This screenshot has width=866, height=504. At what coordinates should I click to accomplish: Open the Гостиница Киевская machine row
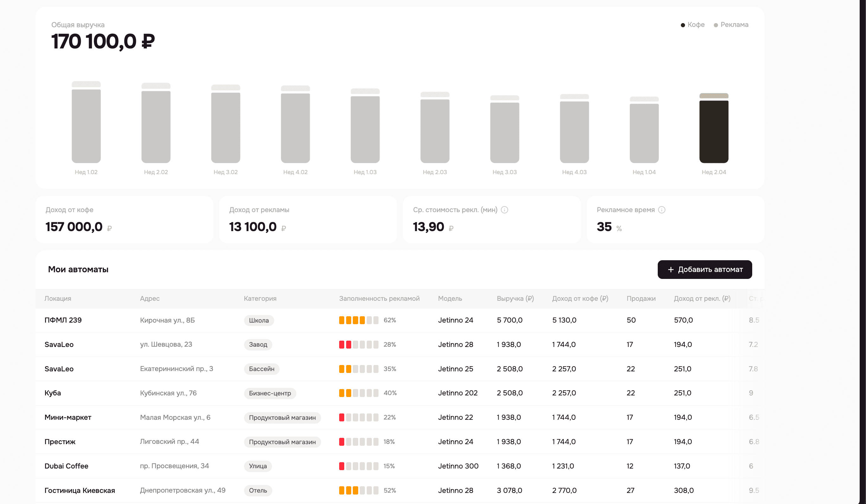click(x=80, y=490)
